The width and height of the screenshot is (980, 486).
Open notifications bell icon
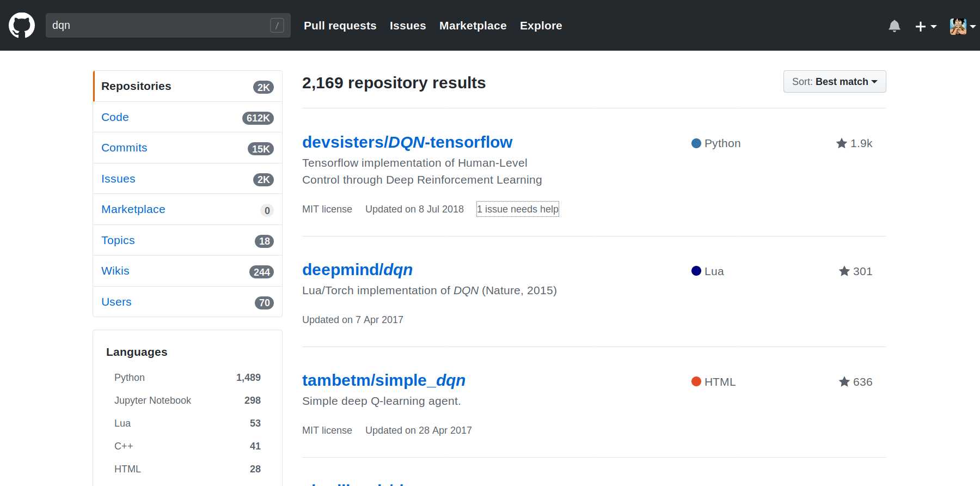coord(894,26)
